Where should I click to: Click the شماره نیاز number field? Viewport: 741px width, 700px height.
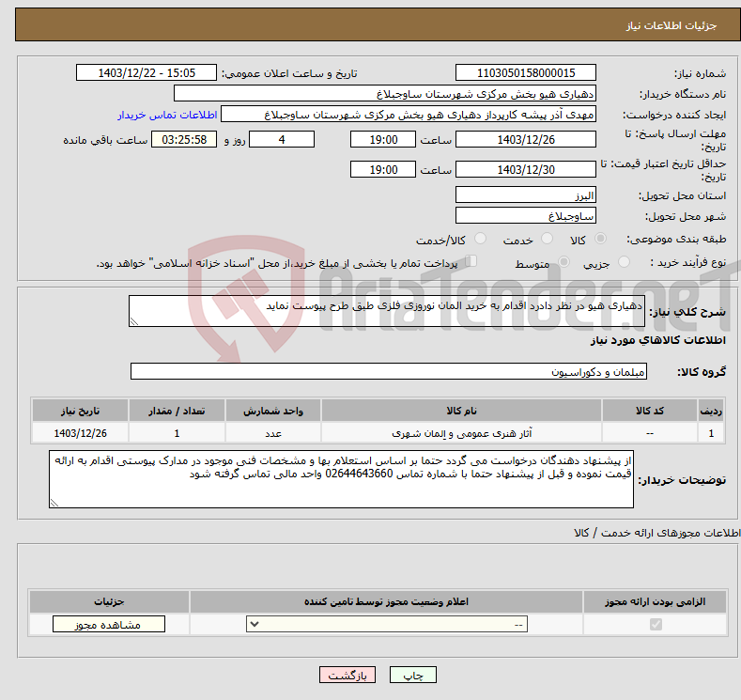(x=526, y=72)
